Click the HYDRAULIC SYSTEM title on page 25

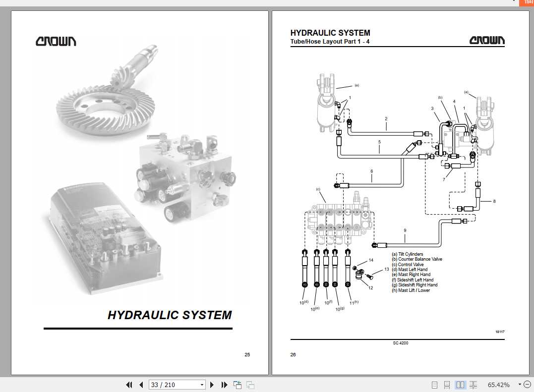click(x=170, y=315)
